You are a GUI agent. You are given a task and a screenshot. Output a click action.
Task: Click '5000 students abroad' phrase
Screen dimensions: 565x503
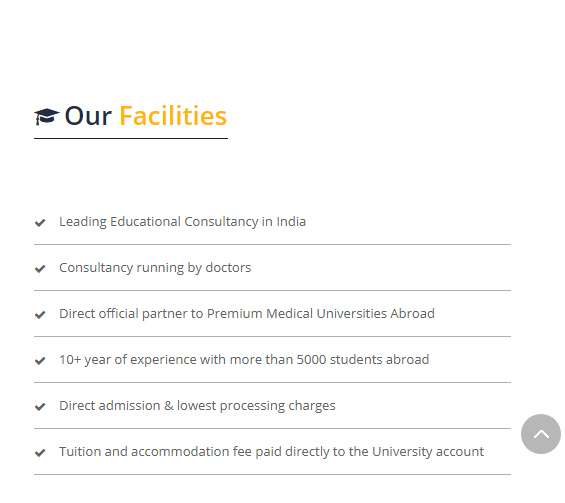[363, 360]
